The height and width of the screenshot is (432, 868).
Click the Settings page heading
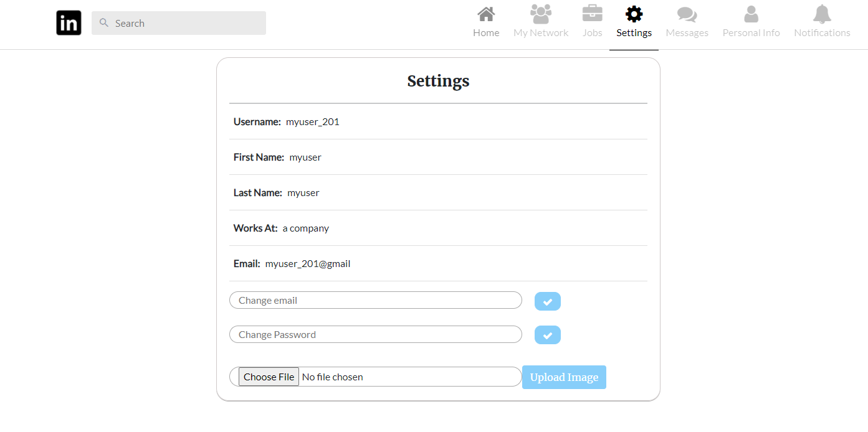(438, 81)
